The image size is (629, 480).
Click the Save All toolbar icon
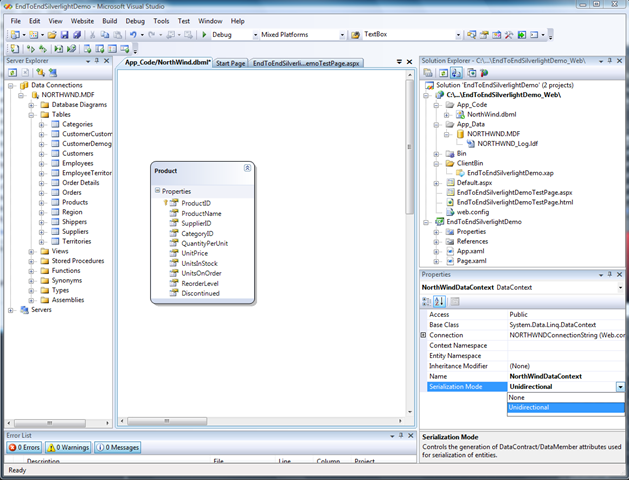click(77, 34)
